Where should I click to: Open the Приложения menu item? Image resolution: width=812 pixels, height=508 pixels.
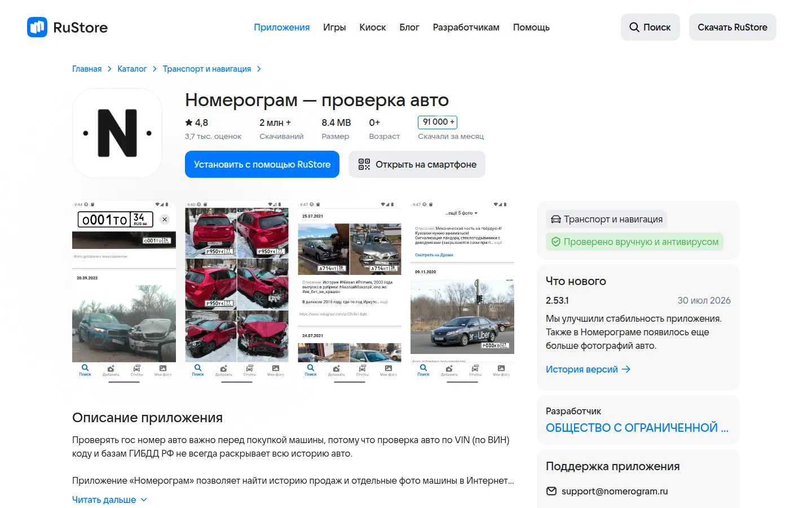click(x=281, y=27)
